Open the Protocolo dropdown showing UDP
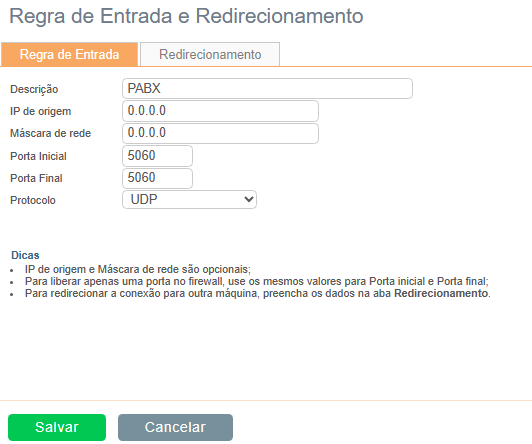 189,199
